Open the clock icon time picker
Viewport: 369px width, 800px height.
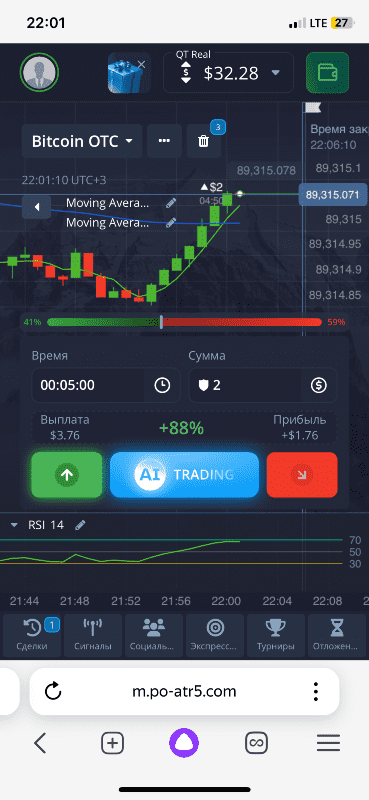coord(162,385)
